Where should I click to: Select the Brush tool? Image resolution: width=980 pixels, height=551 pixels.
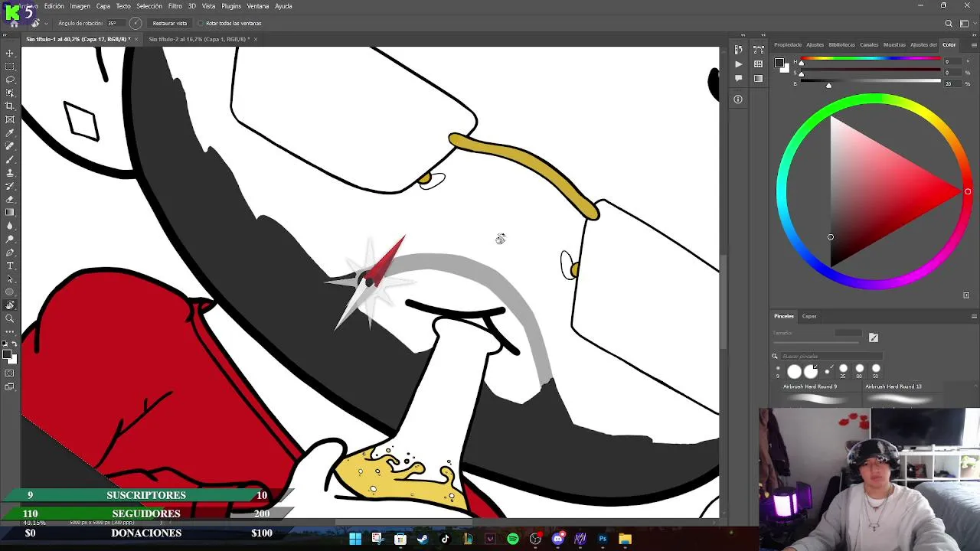point(10,159)
